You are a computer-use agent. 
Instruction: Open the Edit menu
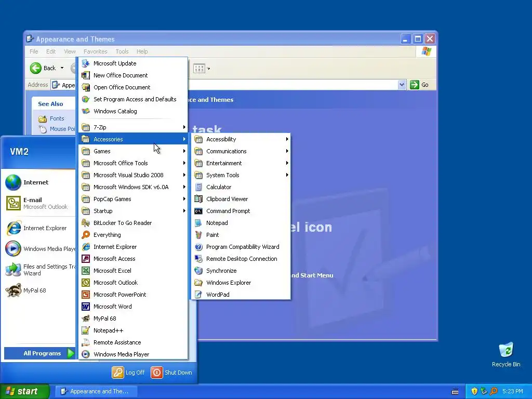(51, 51)
